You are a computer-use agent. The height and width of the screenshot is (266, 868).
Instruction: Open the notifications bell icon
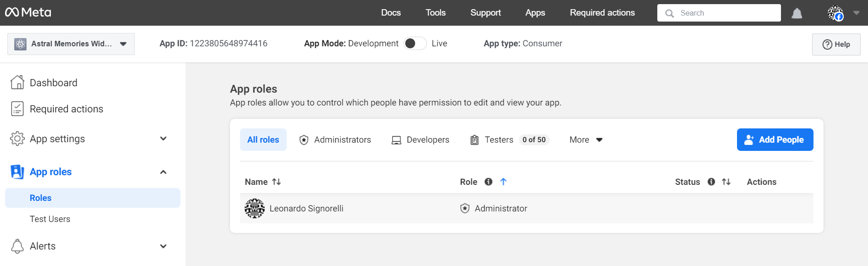click(797, 13)
